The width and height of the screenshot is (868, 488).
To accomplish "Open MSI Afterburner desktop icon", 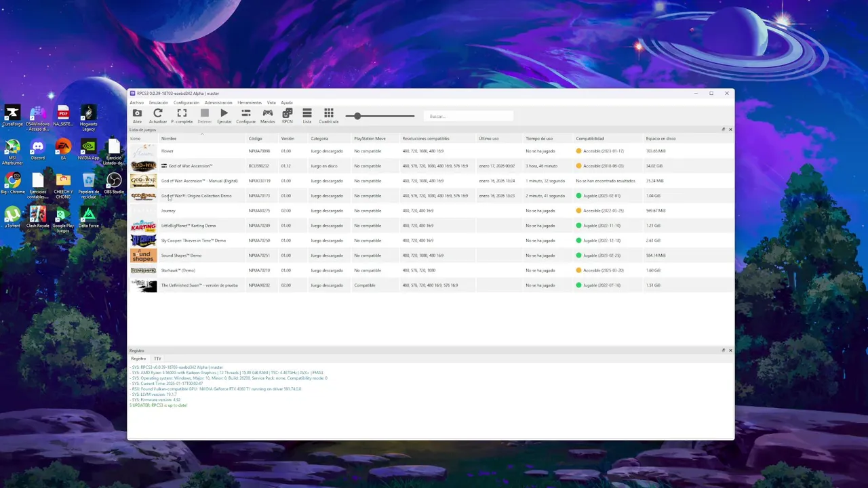I will [12, 152].
